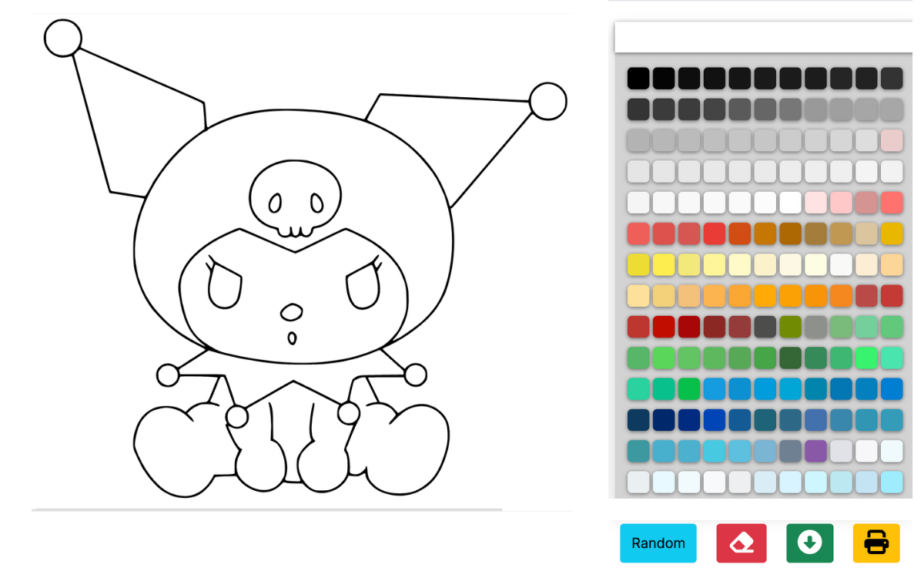Viewport: 924px width, 578px height.
Task: Click the white color display bar above palette
Action: 764,37
